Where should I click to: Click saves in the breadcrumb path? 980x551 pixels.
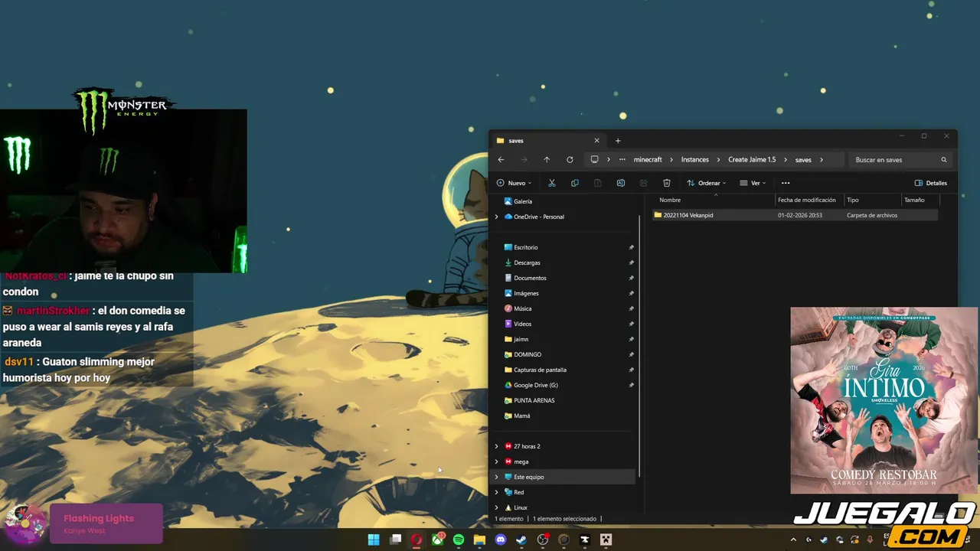point(803,160)
